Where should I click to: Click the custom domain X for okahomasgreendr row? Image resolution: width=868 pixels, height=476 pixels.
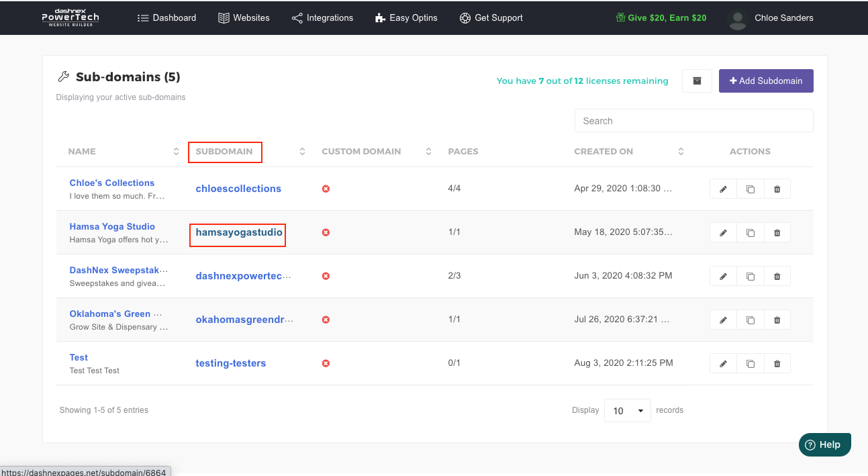(x=326, y=320)
